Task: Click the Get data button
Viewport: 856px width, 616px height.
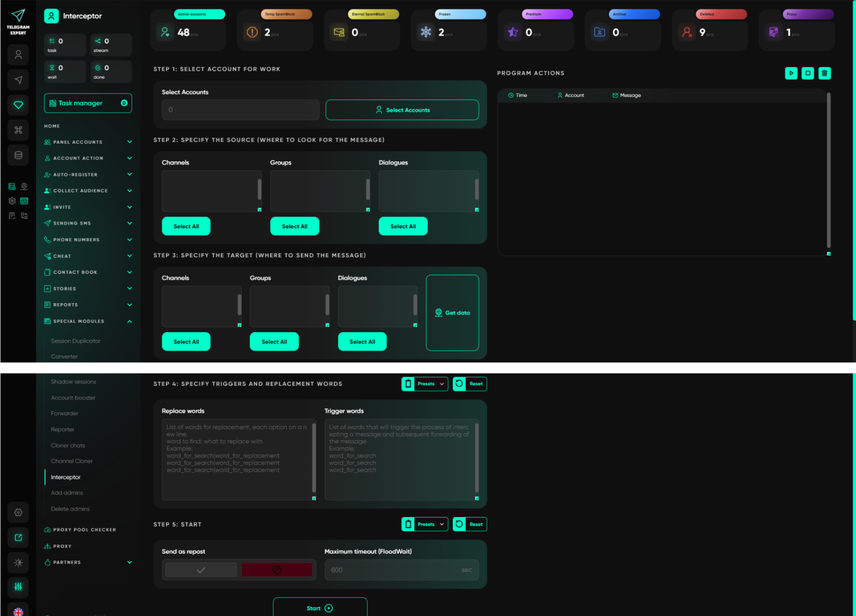Action: pyautogui.click(x=452, y=313)
